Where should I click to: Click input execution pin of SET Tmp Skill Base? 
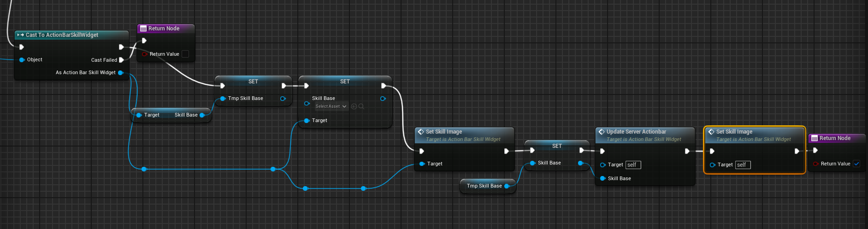coord(223,86)
